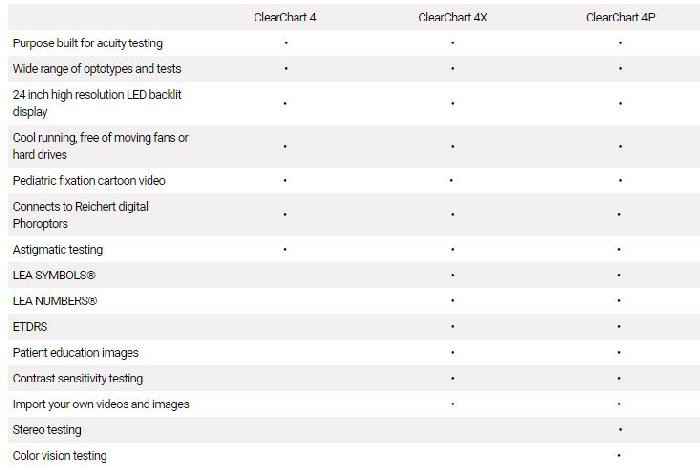Click the dot marker in Stereo testing row
Screen dimensions: 700x468
tap(620, 430)
